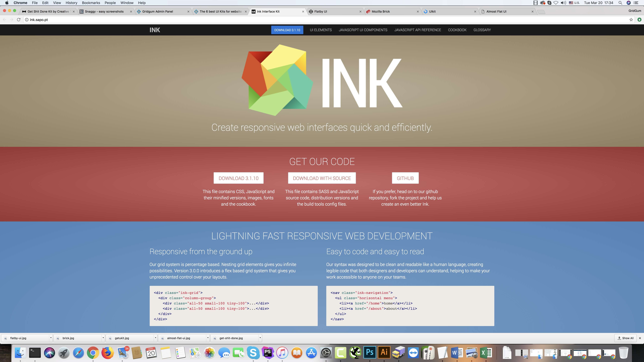Open the new tab button
The image size is (644, 362).
pos(541,12)
